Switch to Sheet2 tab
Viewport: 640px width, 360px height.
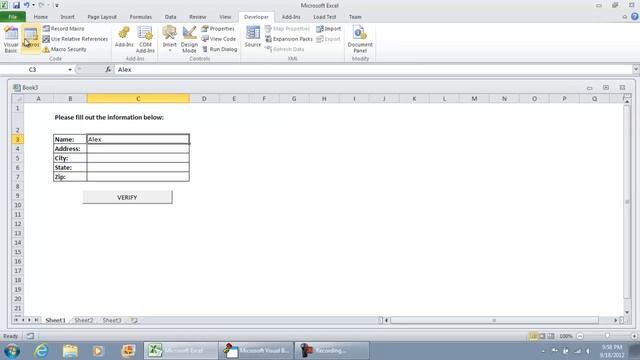[84, 320]
